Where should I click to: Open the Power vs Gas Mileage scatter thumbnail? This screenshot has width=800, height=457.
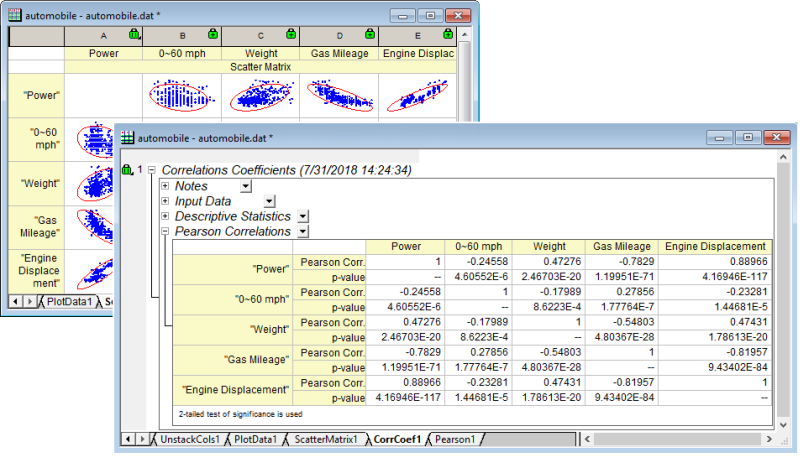[339, 95]
